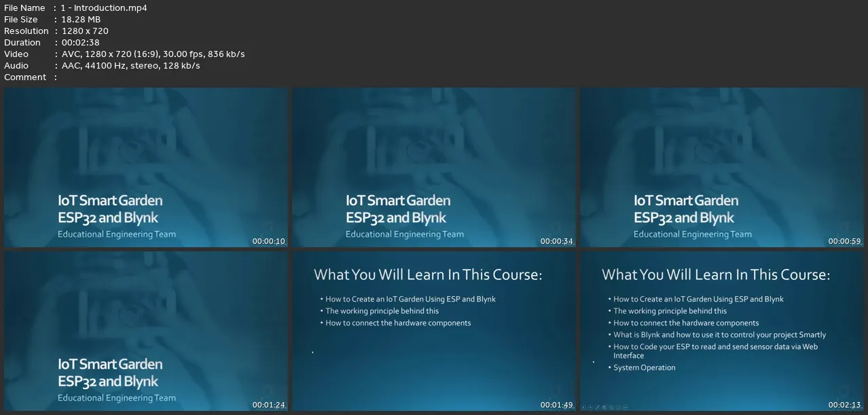Viewport: 868px width, 415px height.
Task: Click the file name '1 - Introduction.mp4'
Action: point(104,8)
